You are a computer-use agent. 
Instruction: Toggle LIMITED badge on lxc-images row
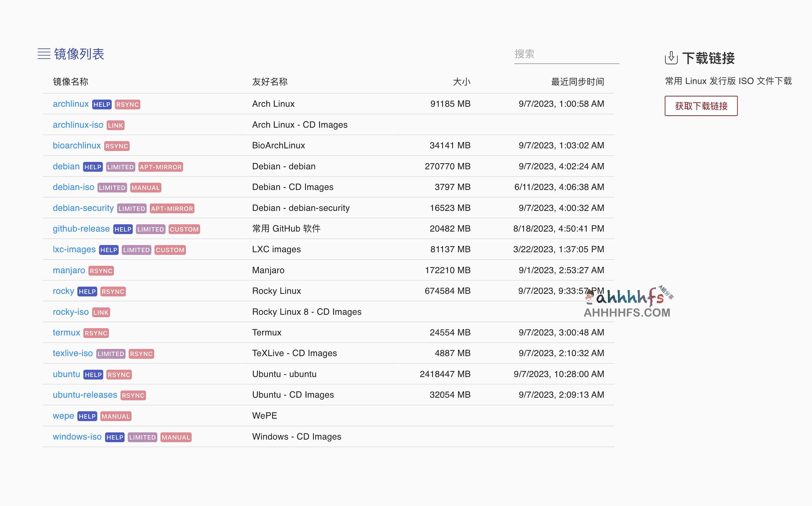[136, 249]
